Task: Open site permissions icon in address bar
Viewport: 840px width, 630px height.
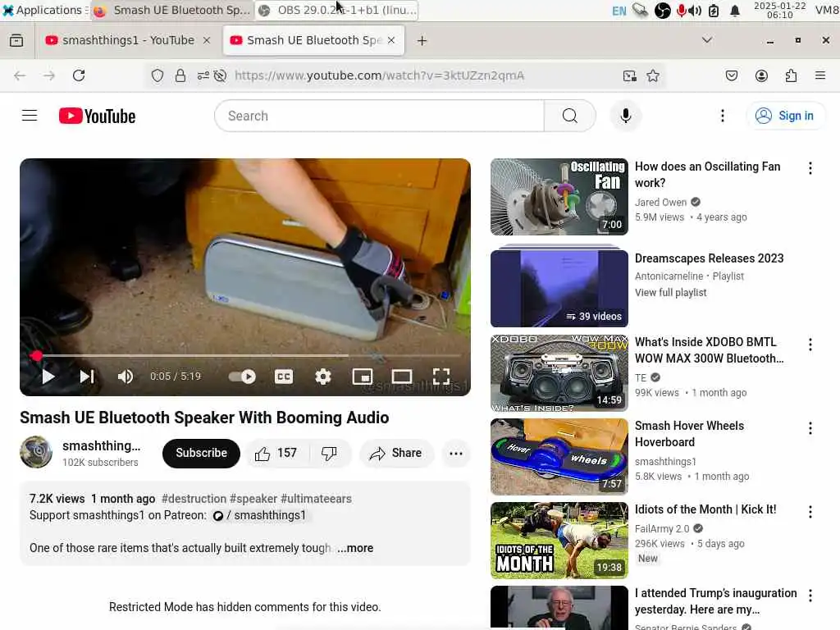Action: point(203,75)
